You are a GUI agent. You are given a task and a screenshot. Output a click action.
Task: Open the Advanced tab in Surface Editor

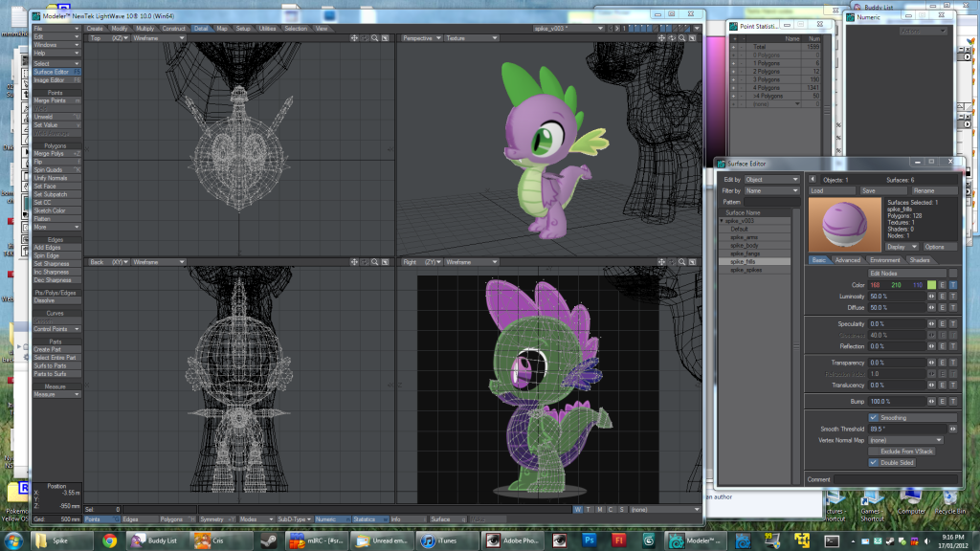(848, 260)
